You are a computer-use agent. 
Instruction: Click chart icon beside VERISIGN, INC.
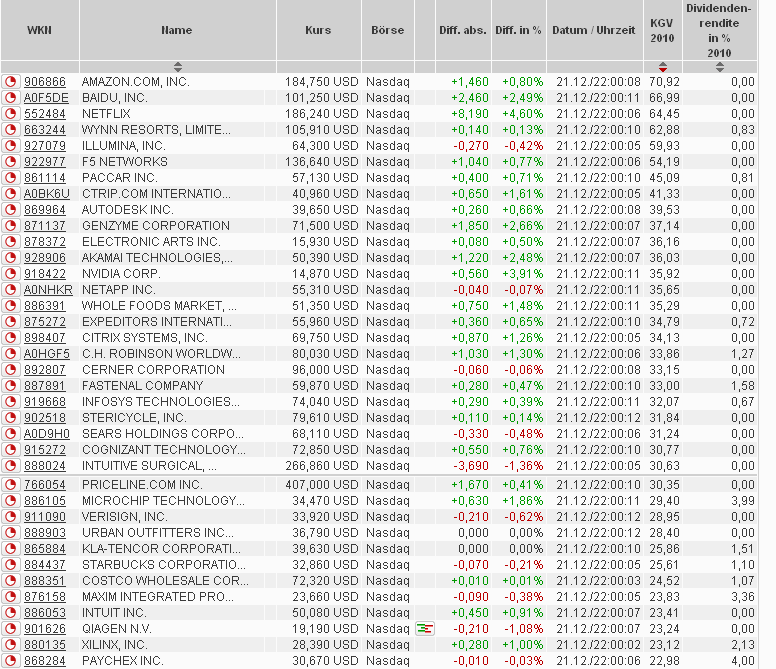(x=10, y=517)
